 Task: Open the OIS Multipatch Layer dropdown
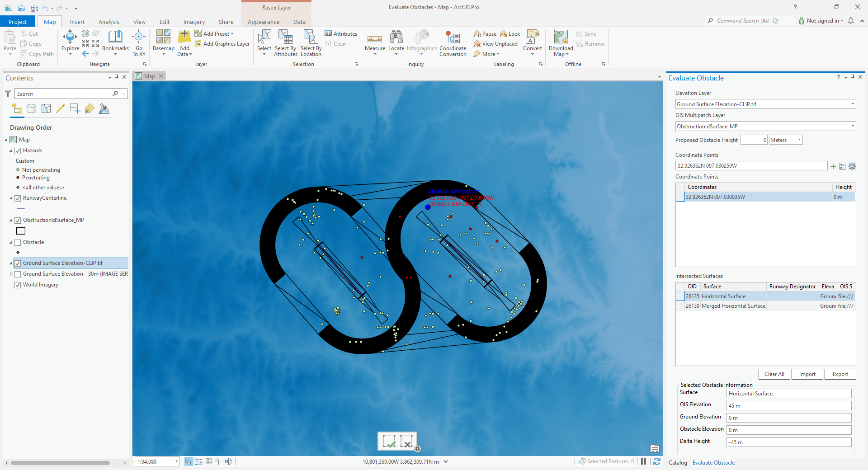coord(853,126)
